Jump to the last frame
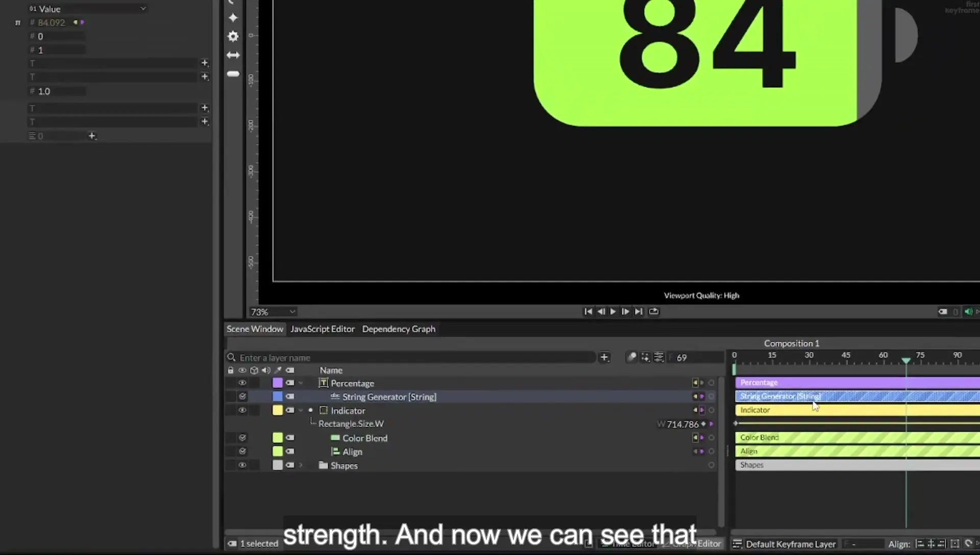The height and width of the screenshot is (555, 980). point(639,312)
